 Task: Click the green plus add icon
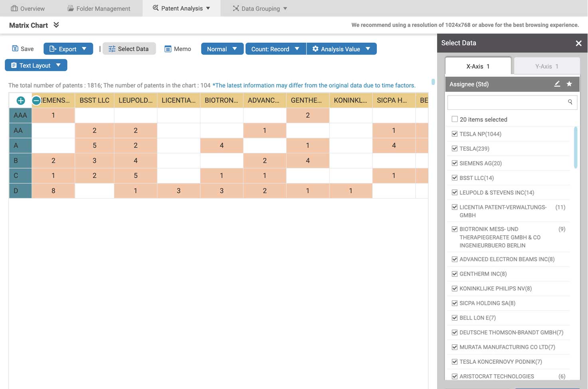21,101
